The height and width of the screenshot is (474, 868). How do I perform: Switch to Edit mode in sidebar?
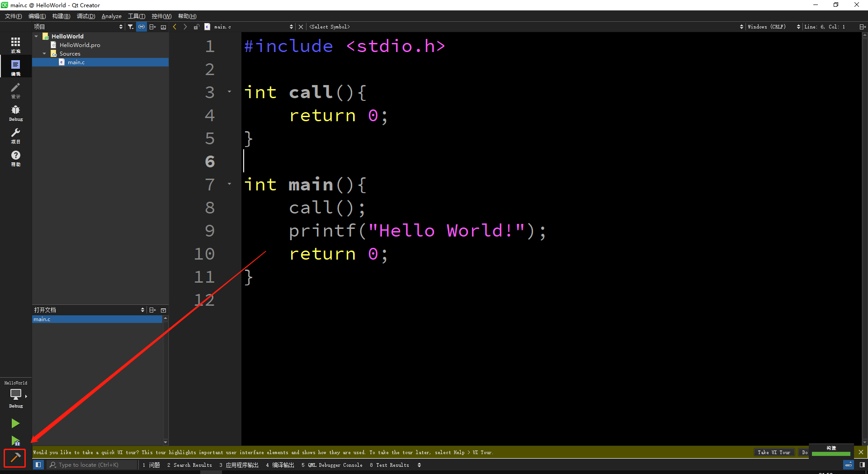(x=15, y=67)
